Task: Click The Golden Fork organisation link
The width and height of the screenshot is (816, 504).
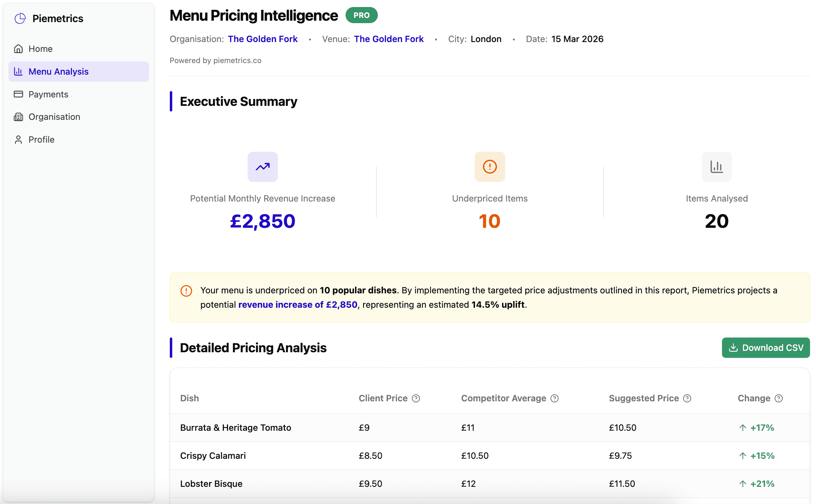Action: point(262,39)
